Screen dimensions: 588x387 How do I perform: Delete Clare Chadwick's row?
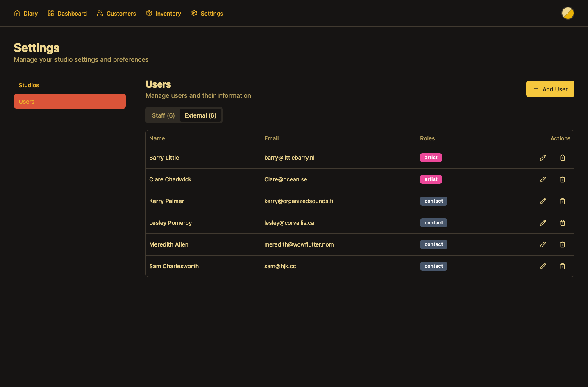coord(562,179)
